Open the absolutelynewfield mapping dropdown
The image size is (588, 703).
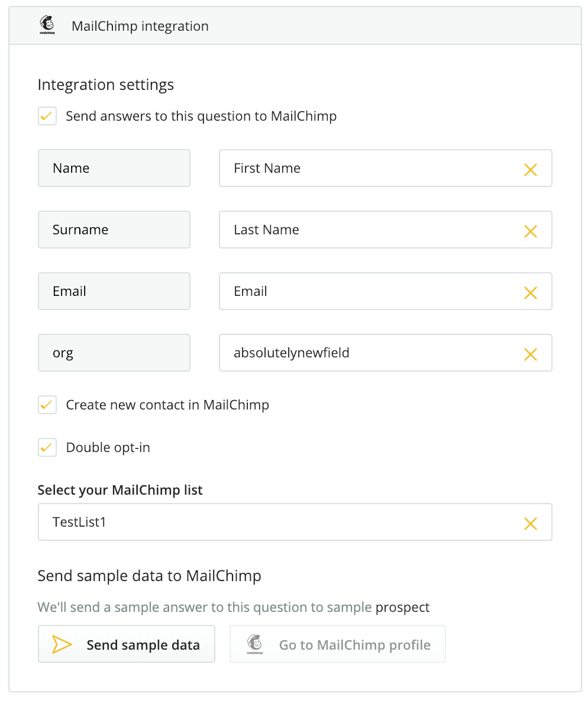(386, 353)
